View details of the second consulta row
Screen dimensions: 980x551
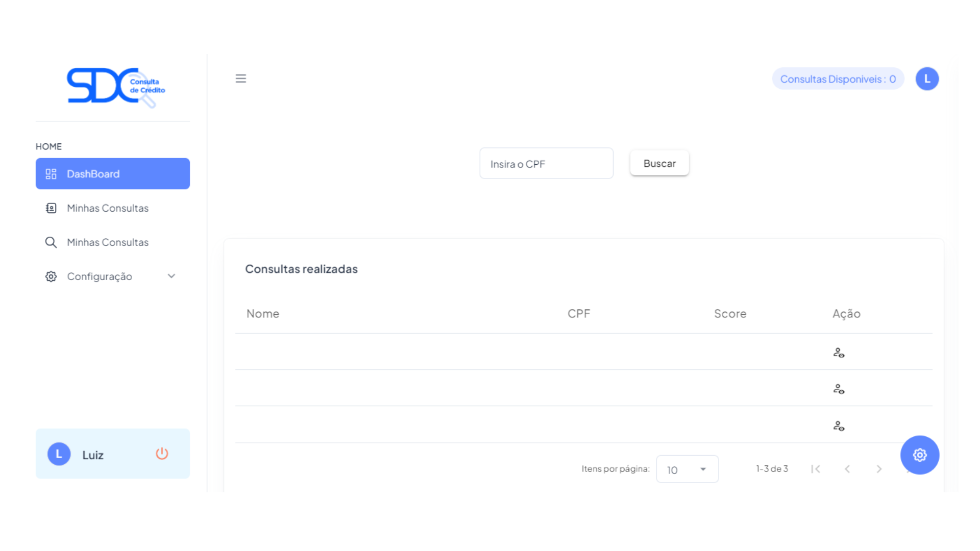pos(840,389)
